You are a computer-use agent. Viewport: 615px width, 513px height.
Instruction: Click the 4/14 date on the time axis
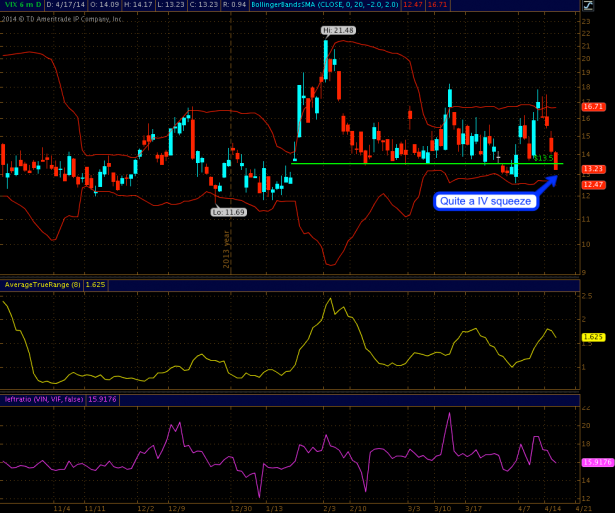(552, 508)
